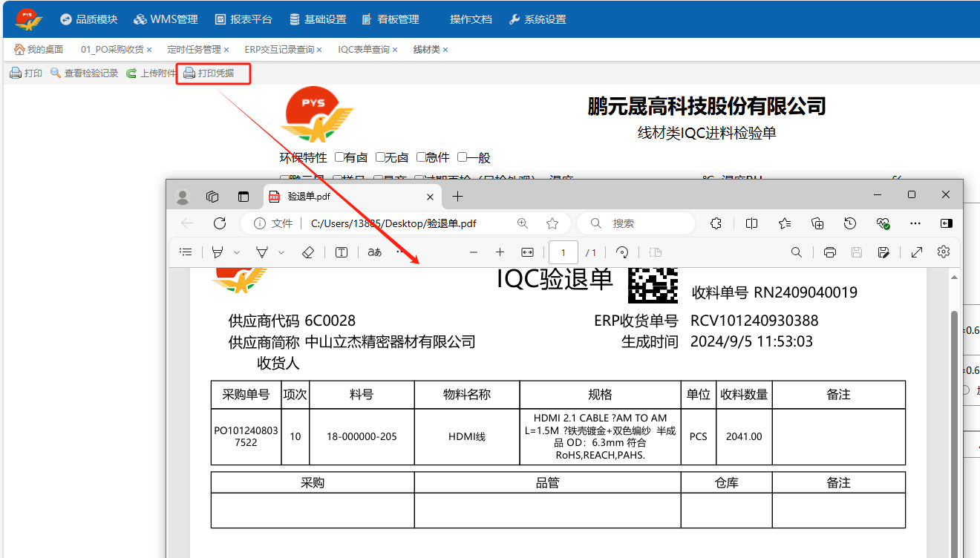
Task: Check the 有卤 checkbox
Action: pos(339,157)
